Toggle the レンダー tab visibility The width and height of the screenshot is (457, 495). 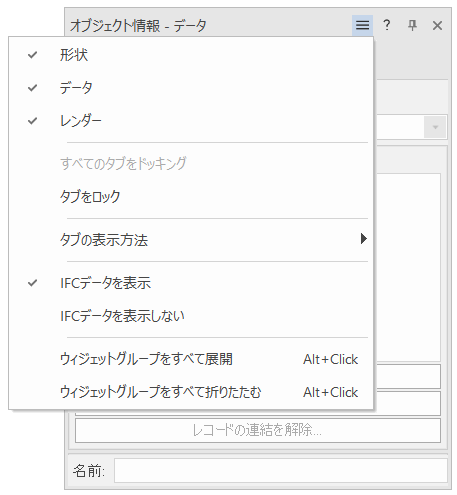click(191, 121)
